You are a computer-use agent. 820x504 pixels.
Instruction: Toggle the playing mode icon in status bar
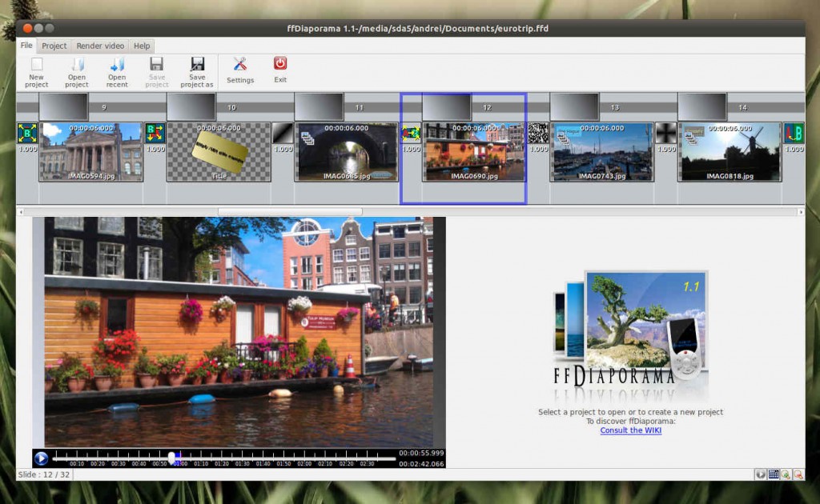(x=761, y=474)
